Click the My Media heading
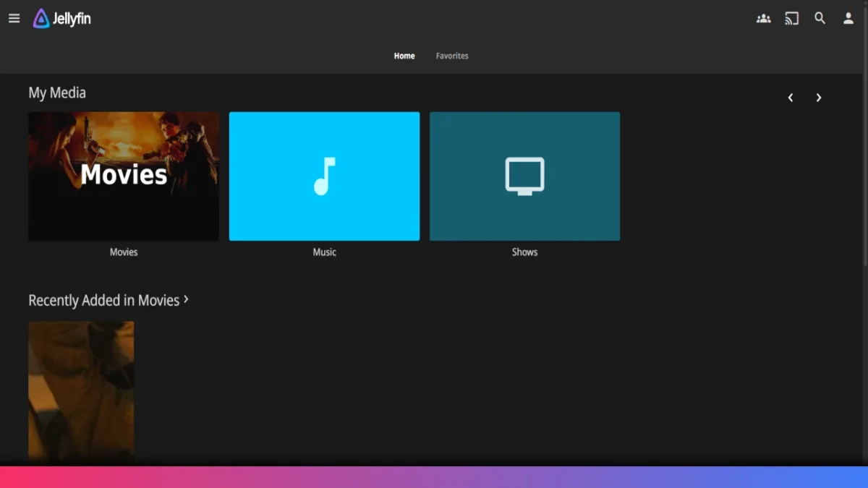Image resolution: width=868 pixels, height=488 pixels. tap(57, 93)
